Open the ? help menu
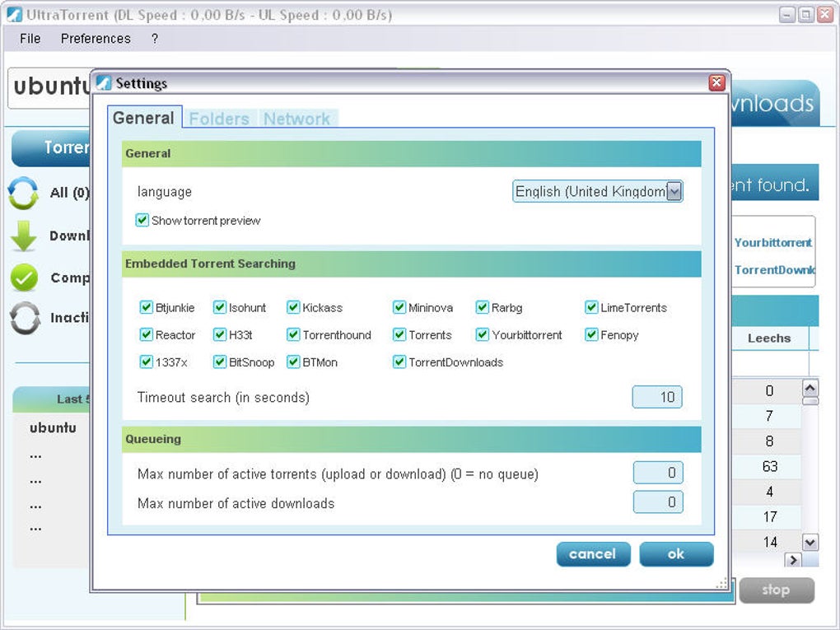 tap(154, 39)
